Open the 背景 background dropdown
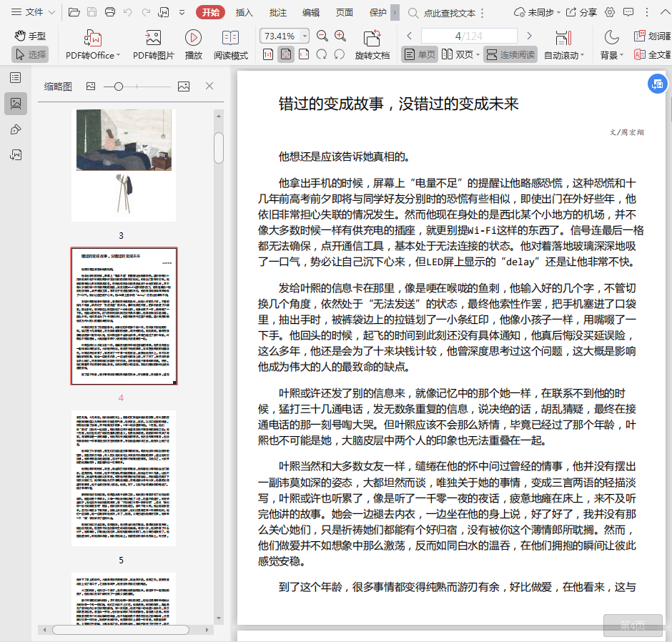This screenshot has height=642, width=672. coord(611,44)
